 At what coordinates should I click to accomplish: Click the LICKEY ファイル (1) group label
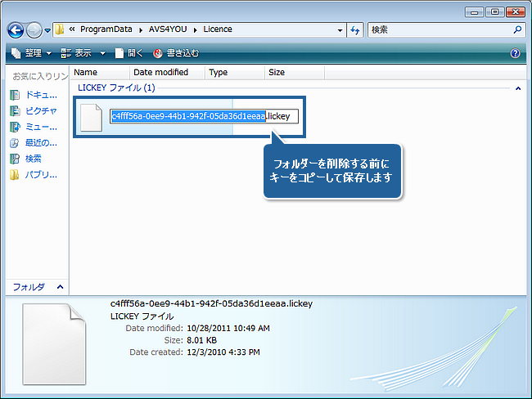(x=116, y=87)
